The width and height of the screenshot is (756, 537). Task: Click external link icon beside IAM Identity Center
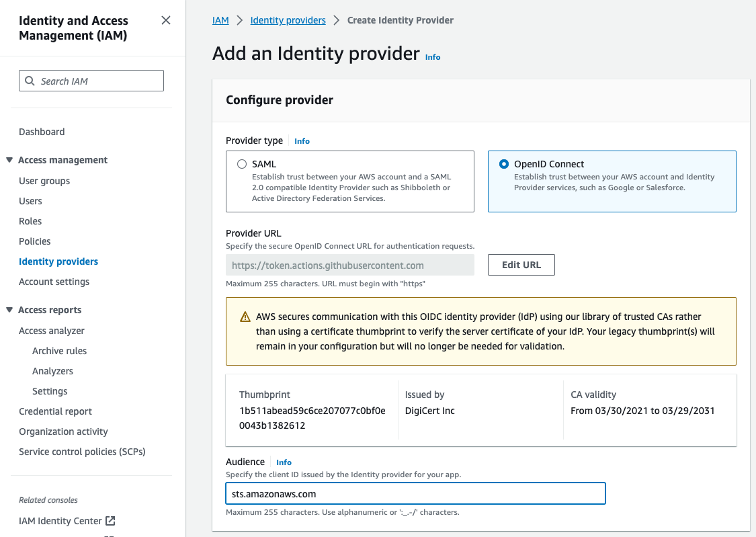pyautogui.click(x=110, y=521)
